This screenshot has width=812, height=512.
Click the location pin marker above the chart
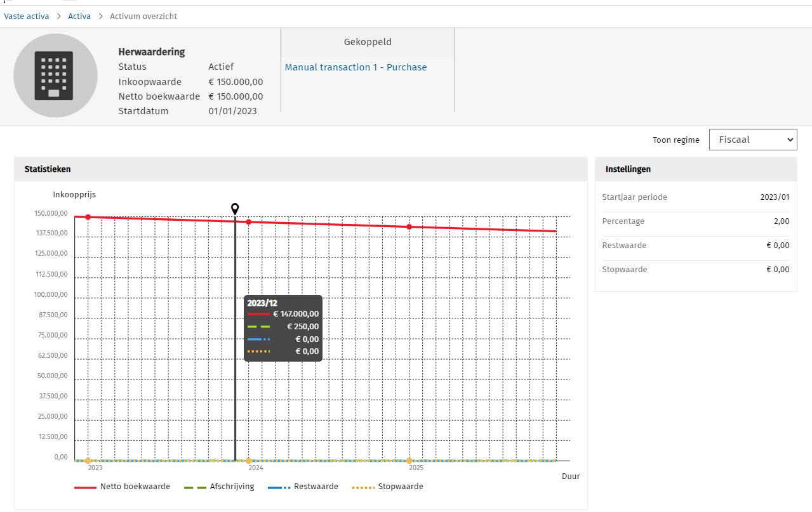235,209
